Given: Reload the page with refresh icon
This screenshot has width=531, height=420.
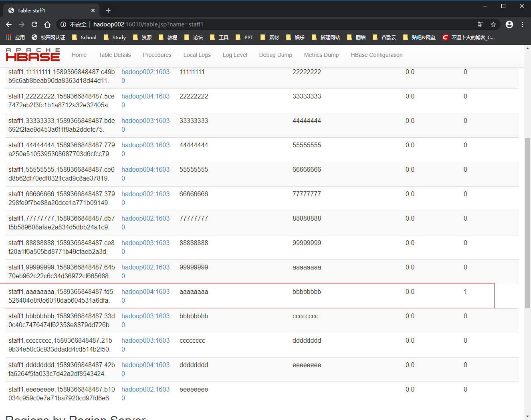Looking at the screenshot, I should click(34, 24).
